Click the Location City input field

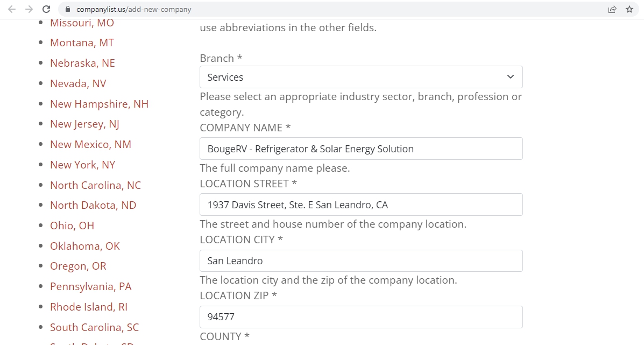pos(360,260)
